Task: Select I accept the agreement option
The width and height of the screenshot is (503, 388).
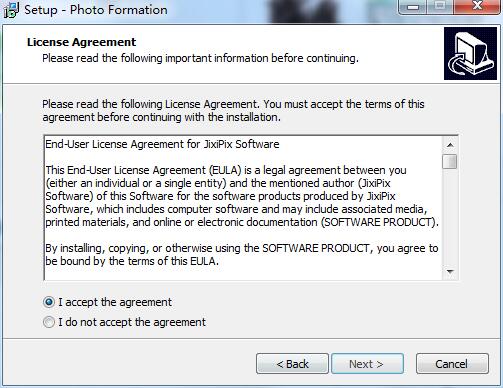Action: click(49, 302)
